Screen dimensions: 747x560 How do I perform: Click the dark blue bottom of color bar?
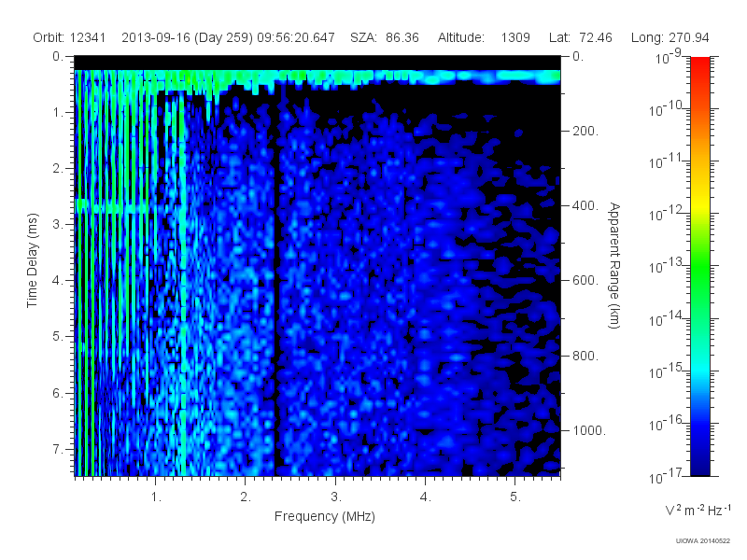tap(699, 469)
